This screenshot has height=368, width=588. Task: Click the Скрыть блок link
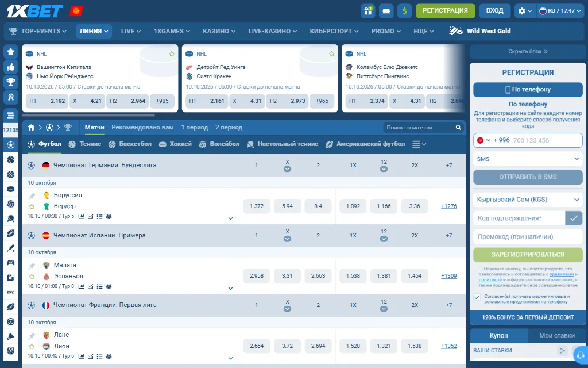(x=528, y=52)
